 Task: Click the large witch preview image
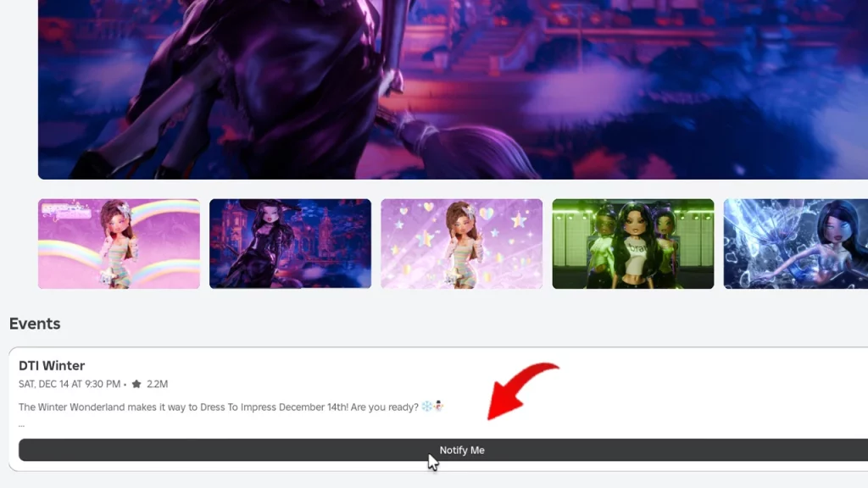point(453,90)
